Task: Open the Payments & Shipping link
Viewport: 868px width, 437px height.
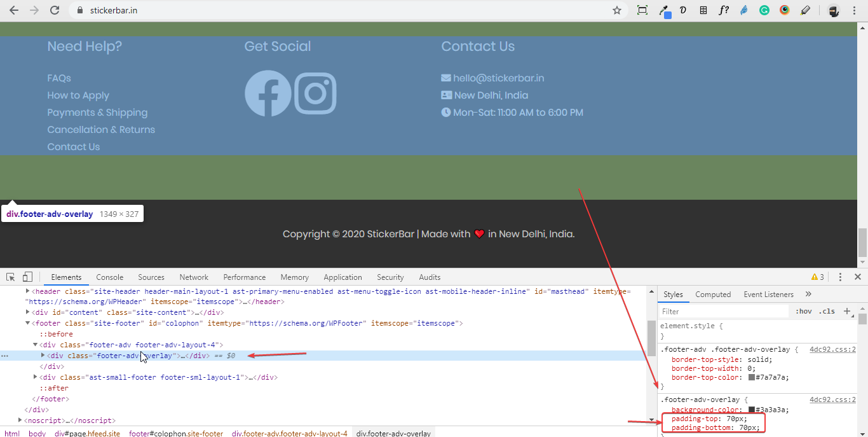Action: click(97, 113)
